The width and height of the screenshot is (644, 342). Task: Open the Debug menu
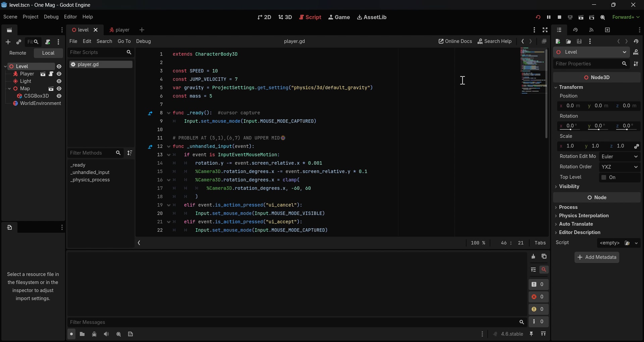51,17
